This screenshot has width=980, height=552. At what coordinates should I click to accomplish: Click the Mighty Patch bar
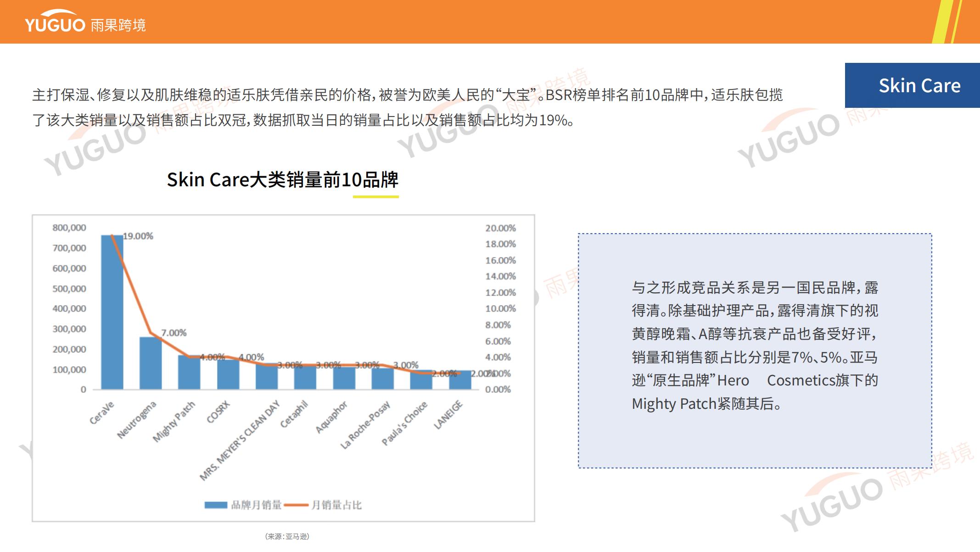189,372
